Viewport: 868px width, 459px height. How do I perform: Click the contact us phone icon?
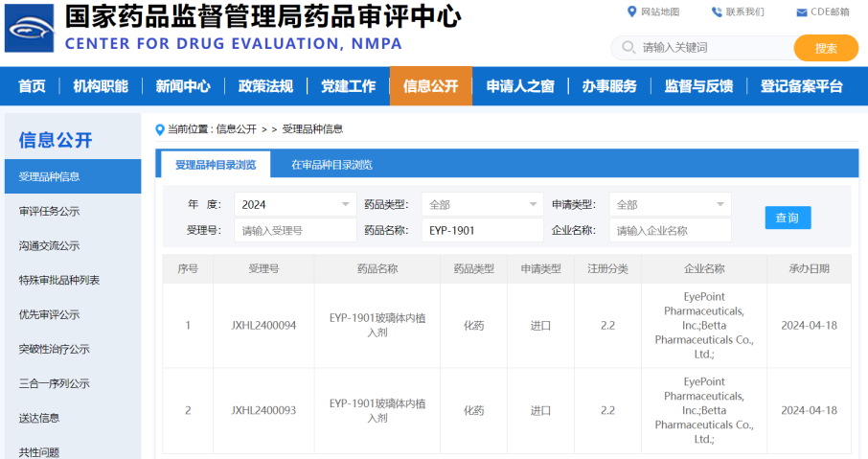(717, 11)
